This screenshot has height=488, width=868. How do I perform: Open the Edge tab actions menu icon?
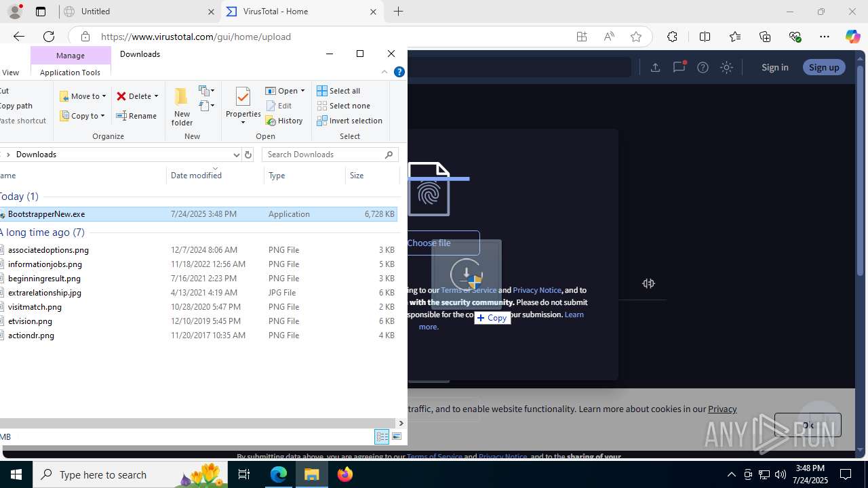pos(41,12)
